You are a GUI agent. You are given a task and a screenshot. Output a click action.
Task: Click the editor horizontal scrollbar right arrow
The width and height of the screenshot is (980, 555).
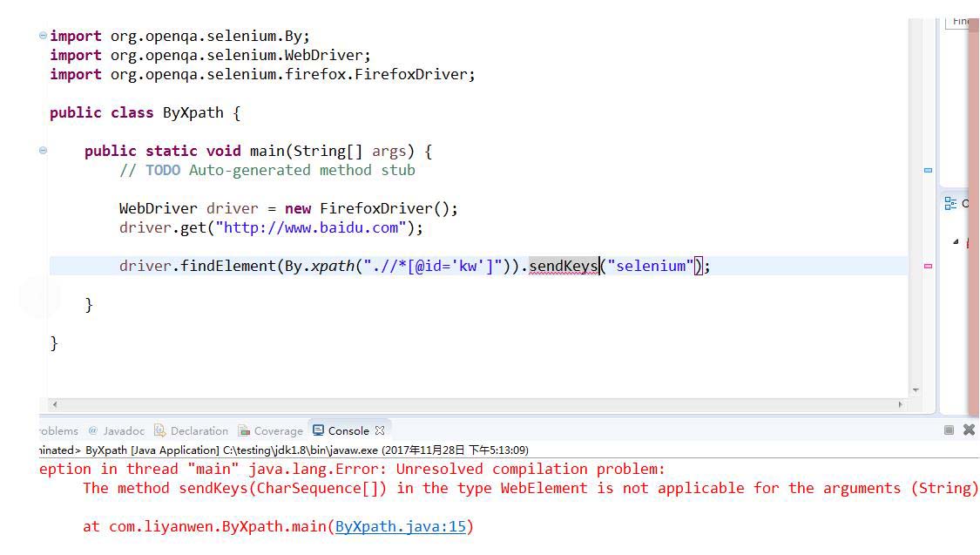click(900, 404)
